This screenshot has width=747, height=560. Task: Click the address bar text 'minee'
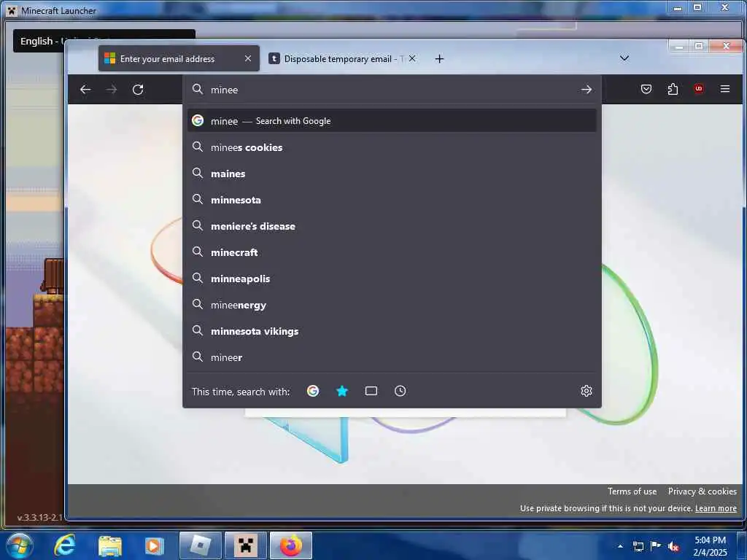(225, 90)
